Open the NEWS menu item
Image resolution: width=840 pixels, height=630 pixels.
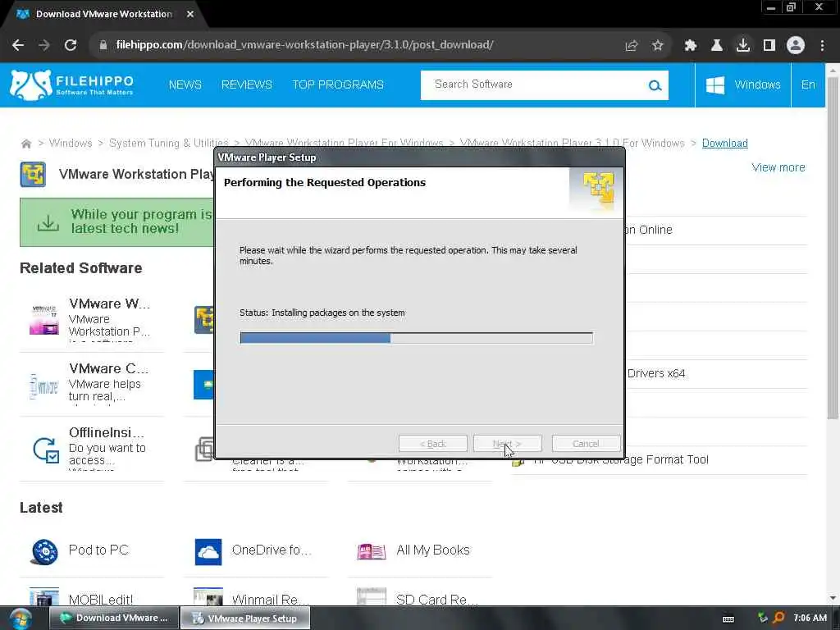185,85
